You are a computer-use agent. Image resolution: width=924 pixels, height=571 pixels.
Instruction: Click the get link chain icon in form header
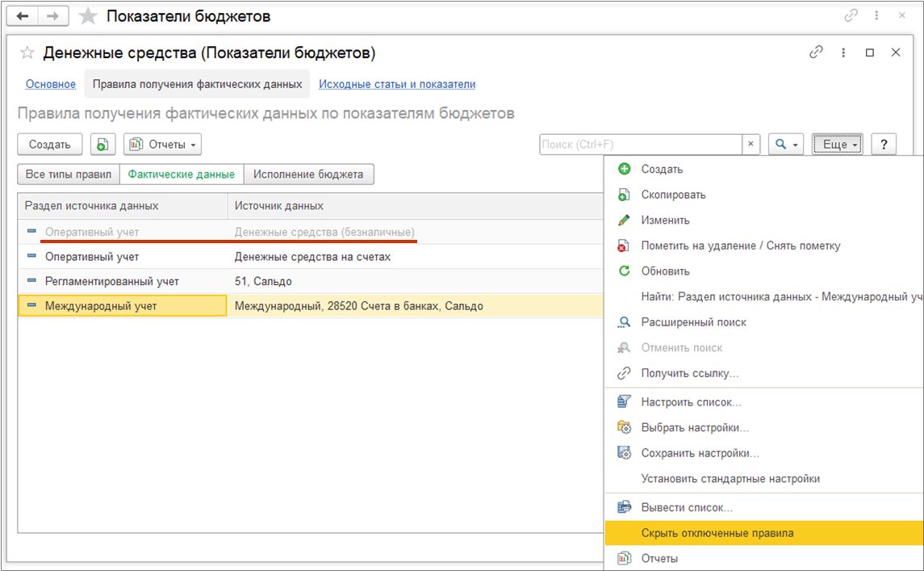pos(816,52)
